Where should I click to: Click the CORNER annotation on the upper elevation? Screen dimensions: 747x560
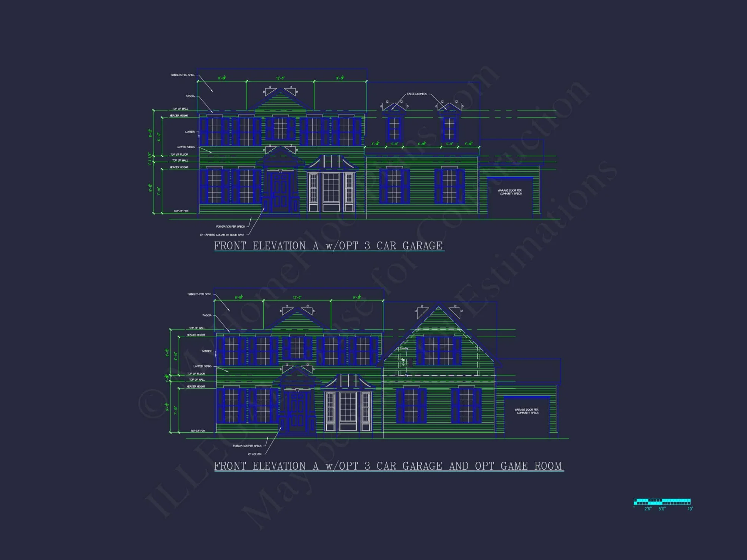click(190, 131)
